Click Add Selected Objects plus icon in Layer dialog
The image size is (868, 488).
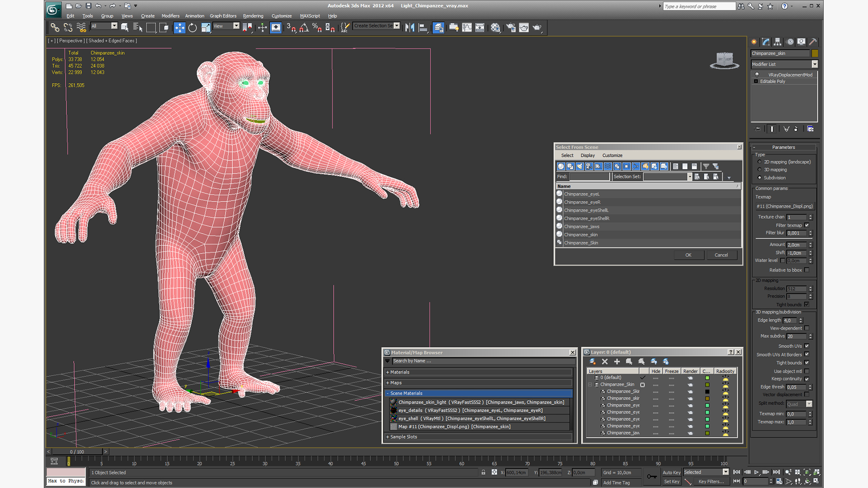(x=617, y=361)
